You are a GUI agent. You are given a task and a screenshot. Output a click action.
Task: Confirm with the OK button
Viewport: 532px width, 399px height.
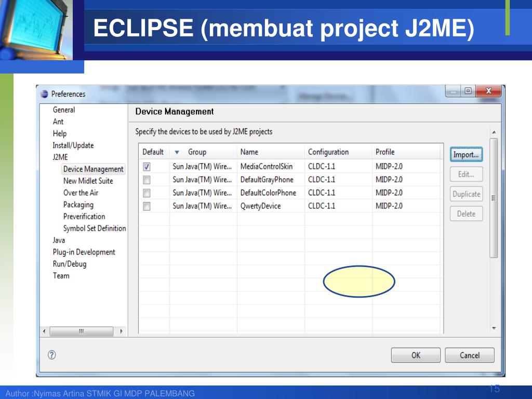pos(416,355)
